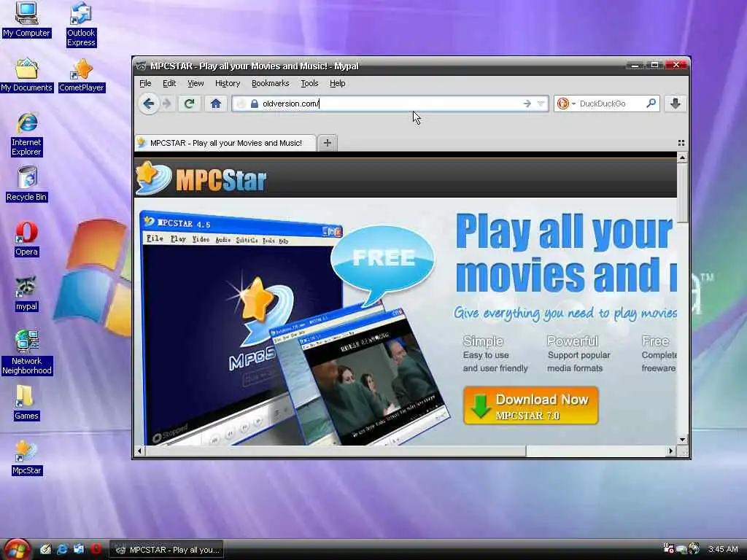This screenshot has width=747, height=560.
Task: Click the 'Powerful' feature heading
Action: click(572, 341)
